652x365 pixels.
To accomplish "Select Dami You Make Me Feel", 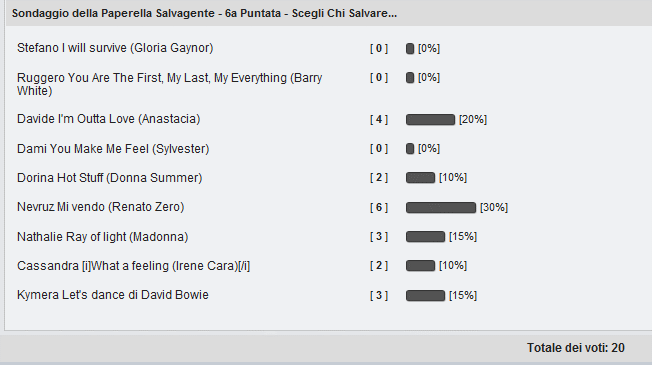I will [x=113, y=148].
